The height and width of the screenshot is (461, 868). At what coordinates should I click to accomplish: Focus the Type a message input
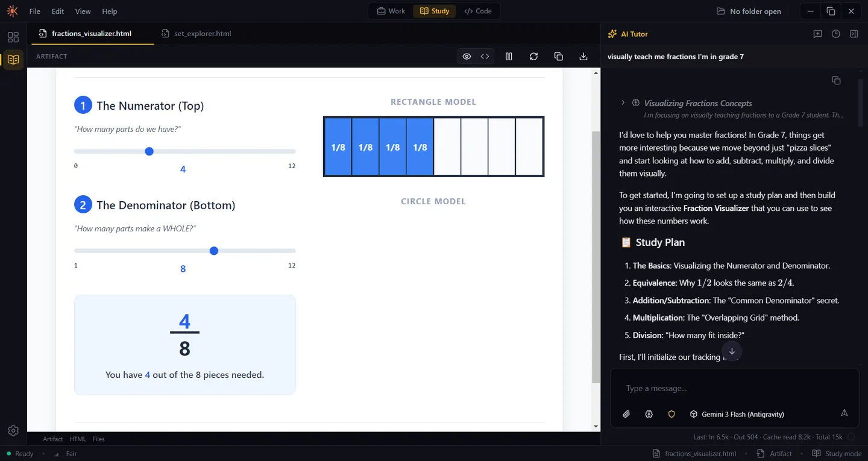pos(734,388)
